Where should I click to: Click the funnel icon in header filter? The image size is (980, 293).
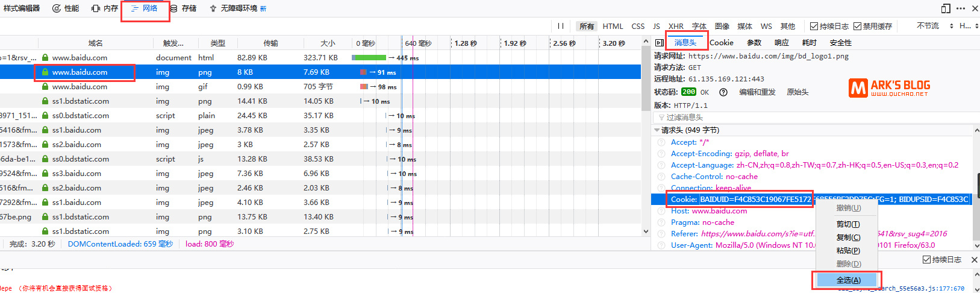(x=662, y=118)
